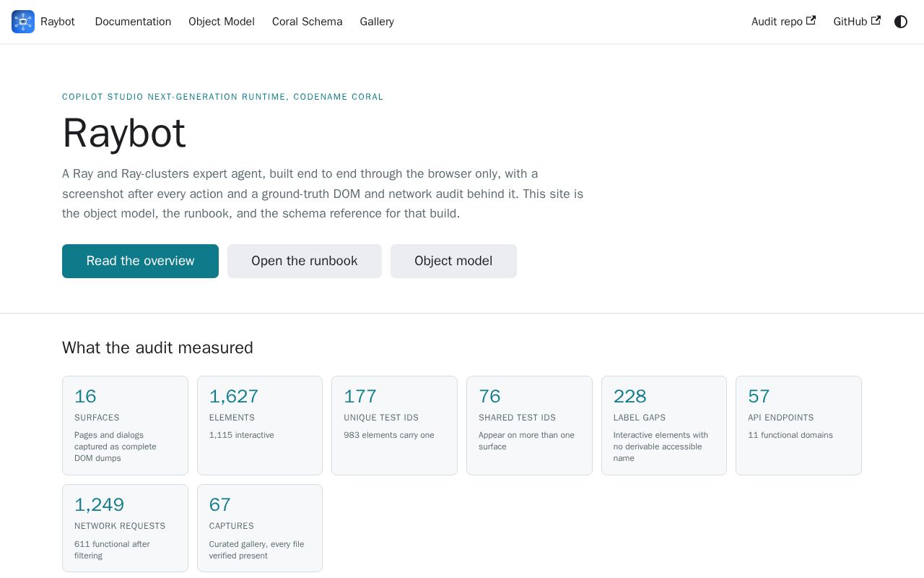
Task: Click the What the audit measured heading
Action: click(157, 348)
